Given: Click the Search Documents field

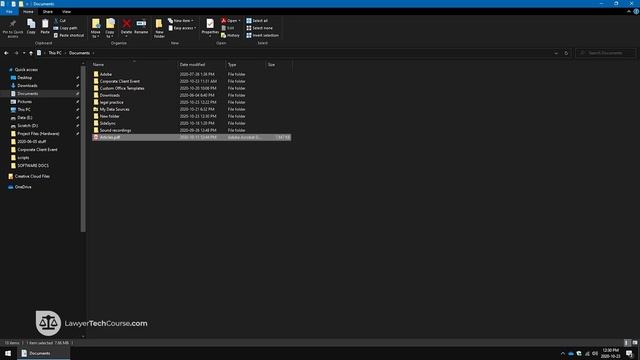Looking at the screenshot, I should [x=606, y=53].
